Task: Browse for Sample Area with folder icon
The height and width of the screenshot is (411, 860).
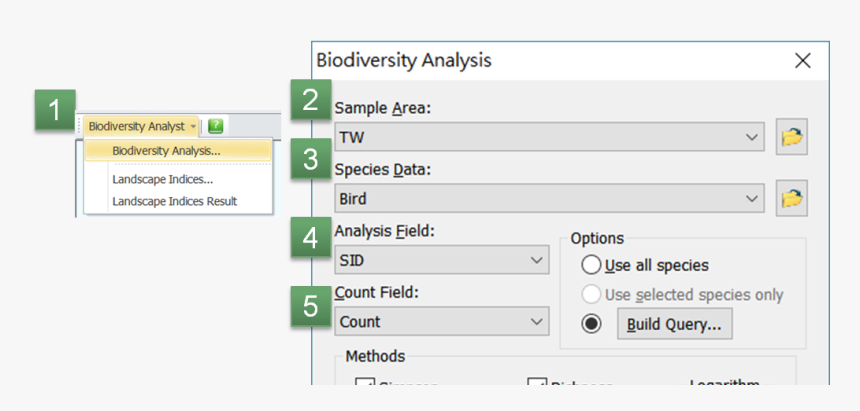Action: (792, 137)
